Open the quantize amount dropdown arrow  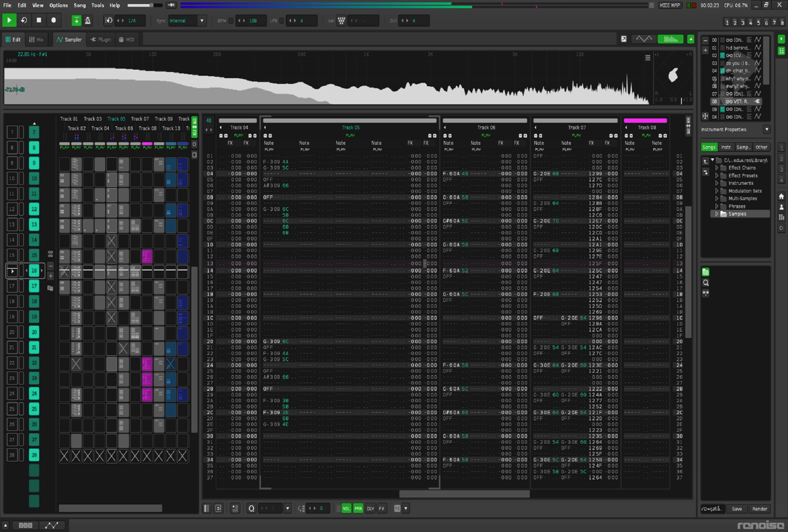tap(288, 508)
